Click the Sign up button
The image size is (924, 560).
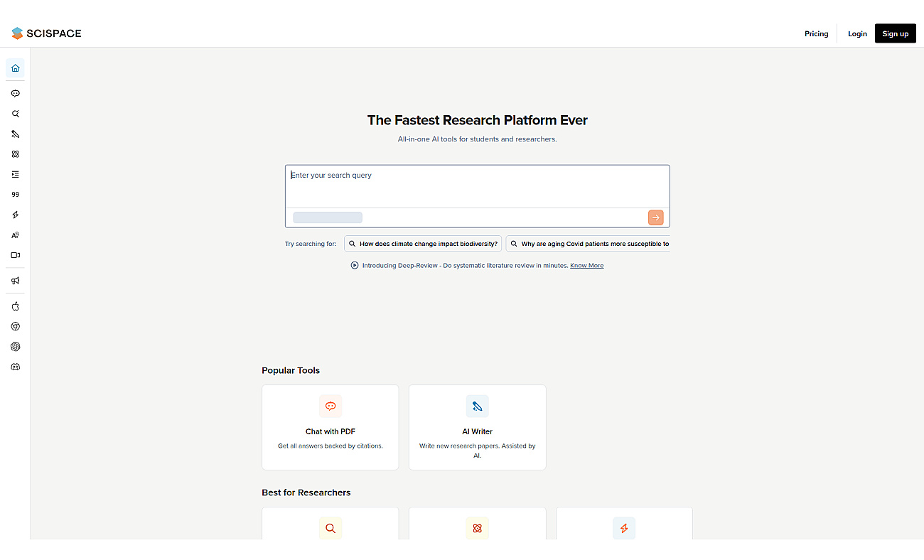coord(896,33)
